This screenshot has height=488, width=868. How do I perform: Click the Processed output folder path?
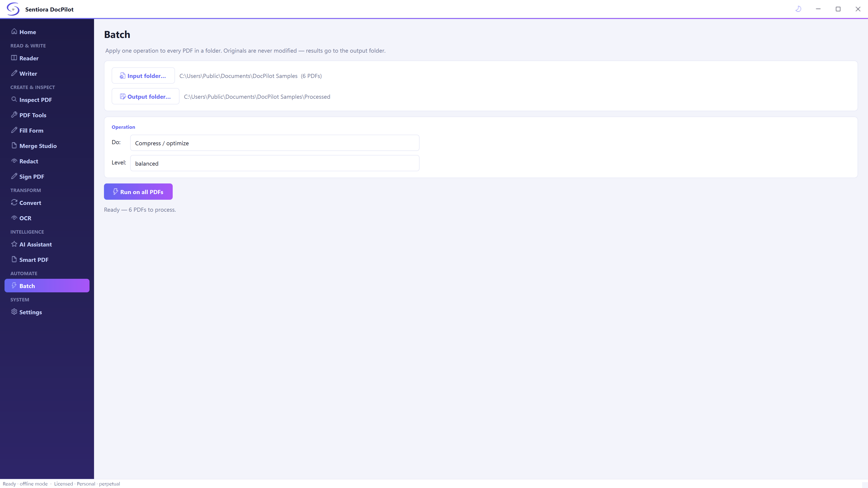257,97
